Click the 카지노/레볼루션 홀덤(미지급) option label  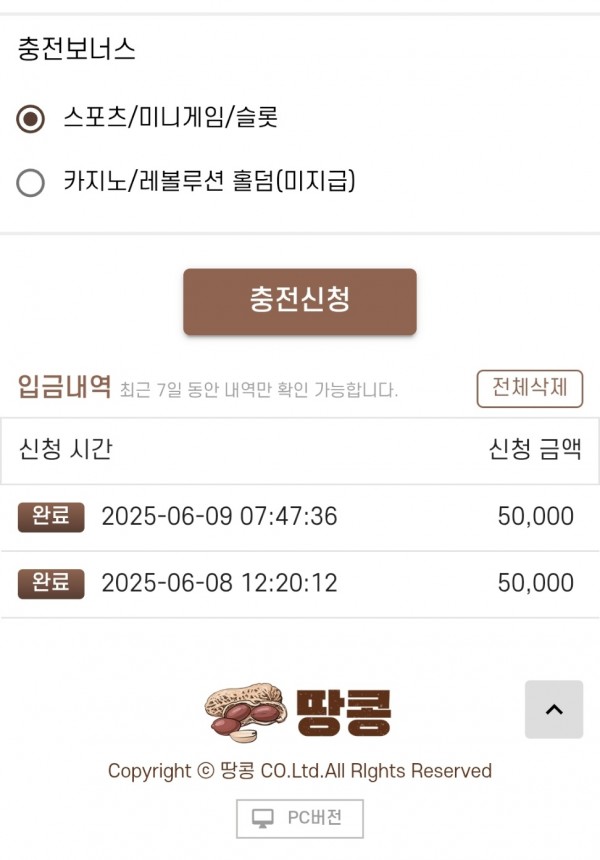[x=209, y=181]
